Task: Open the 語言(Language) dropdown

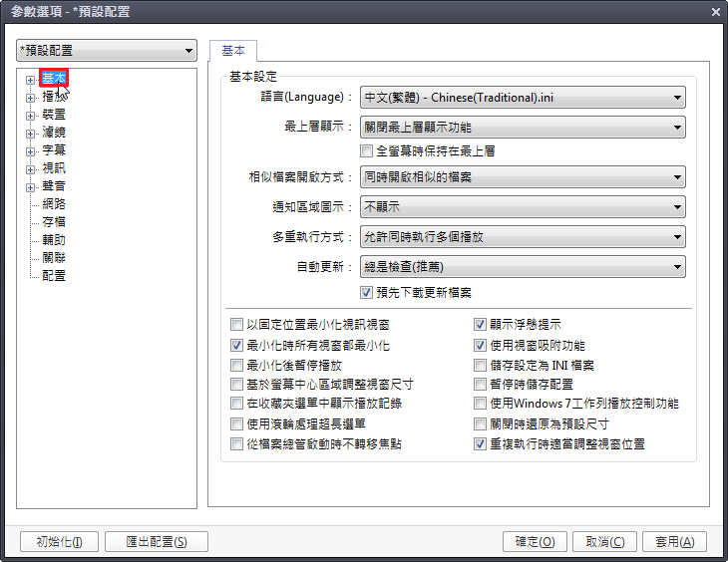Action: click(x=523, y=98)
